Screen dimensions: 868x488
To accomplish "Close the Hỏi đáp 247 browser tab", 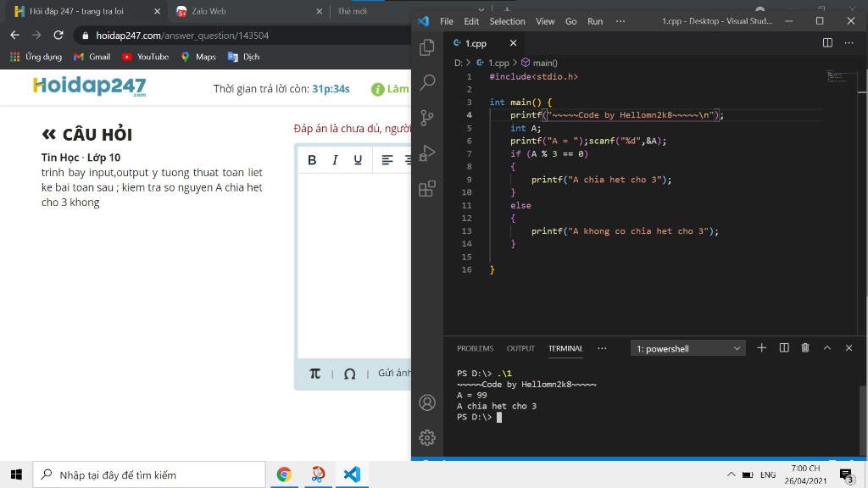I will 157,11.
